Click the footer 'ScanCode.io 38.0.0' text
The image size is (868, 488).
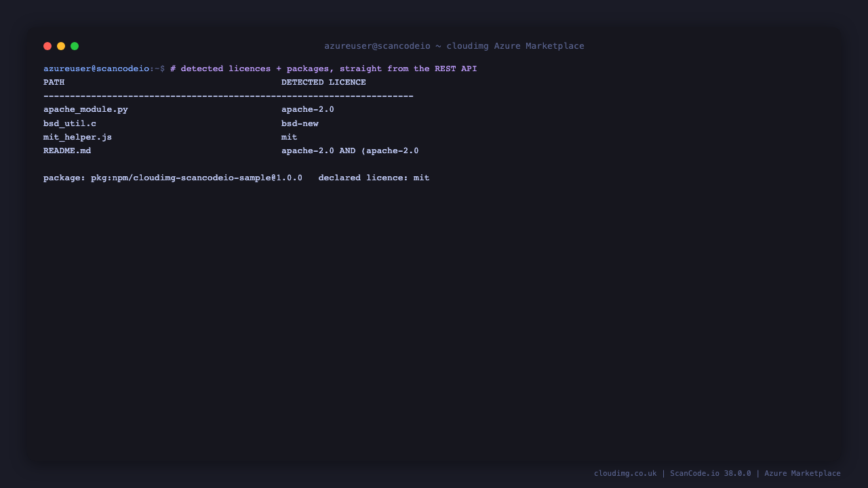(711, 473)
